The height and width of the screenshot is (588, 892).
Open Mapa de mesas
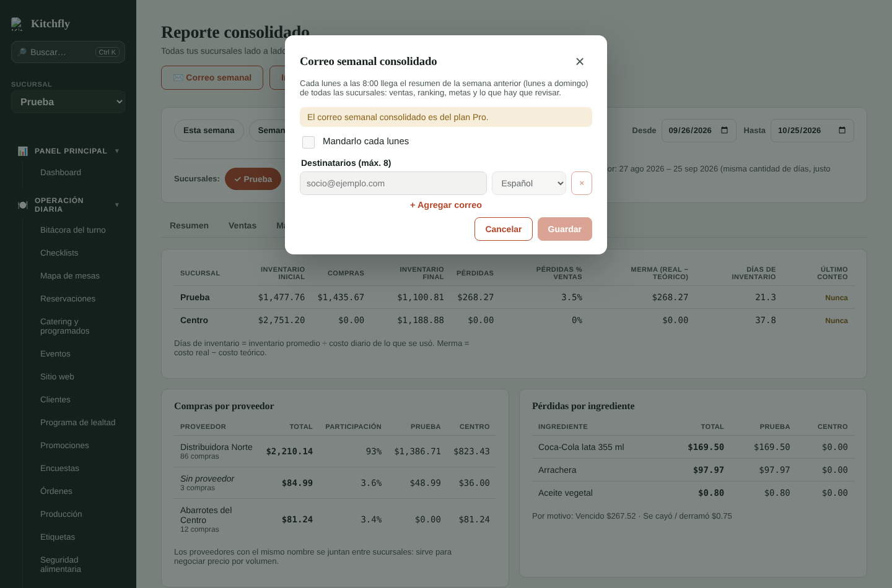pos(70,275)
